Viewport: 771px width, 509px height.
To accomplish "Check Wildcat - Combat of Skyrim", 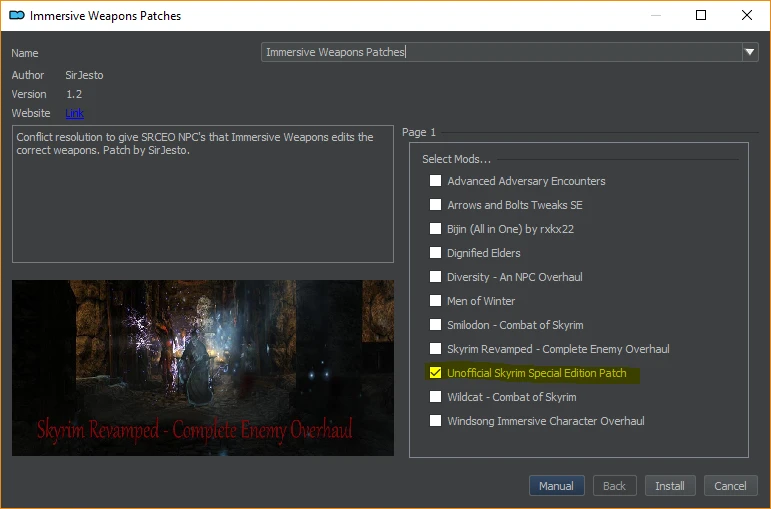I will pyautogui.click(x=435, y=396).
